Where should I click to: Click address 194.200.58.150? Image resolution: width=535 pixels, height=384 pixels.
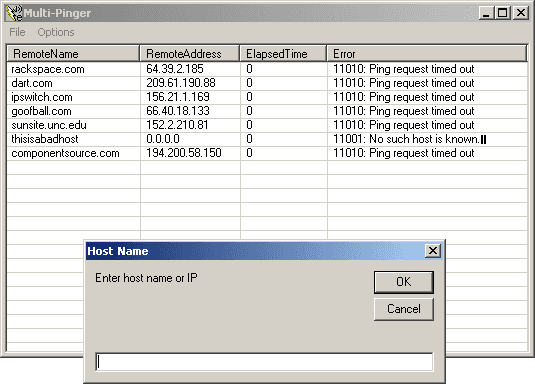pos(184,153)
